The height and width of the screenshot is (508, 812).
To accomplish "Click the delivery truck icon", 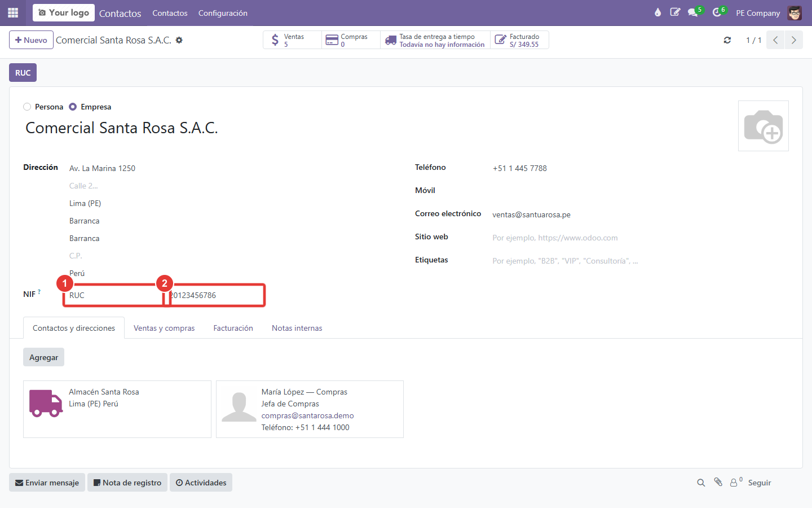I will coord(46,403).
